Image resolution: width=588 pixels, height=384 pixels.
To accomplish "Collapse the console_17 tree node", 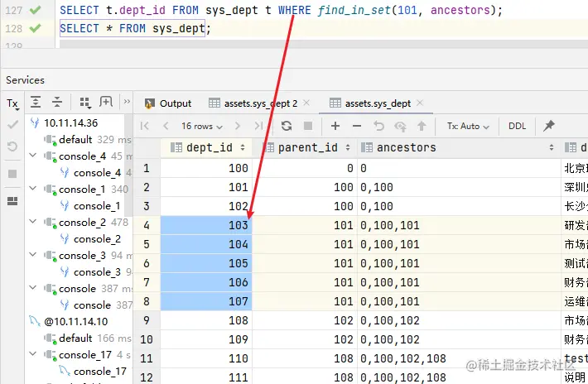I will pyautogui.click(x=33, y=353).
